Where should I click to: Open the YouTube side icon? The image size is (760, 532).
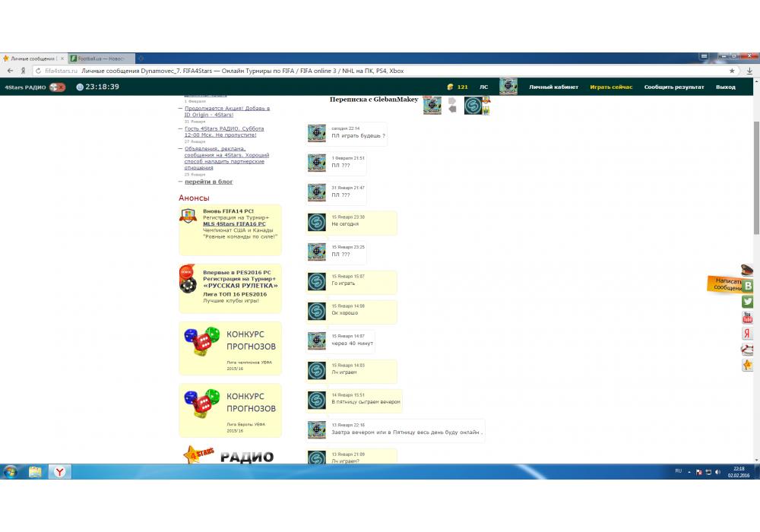click(x=748, y=318)
